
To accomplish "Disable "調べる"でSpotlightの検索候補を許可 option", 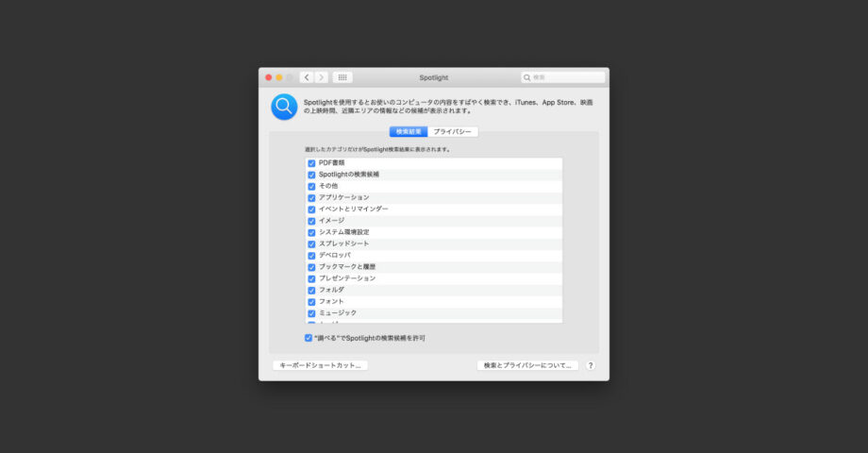I will tap(309, 338).
